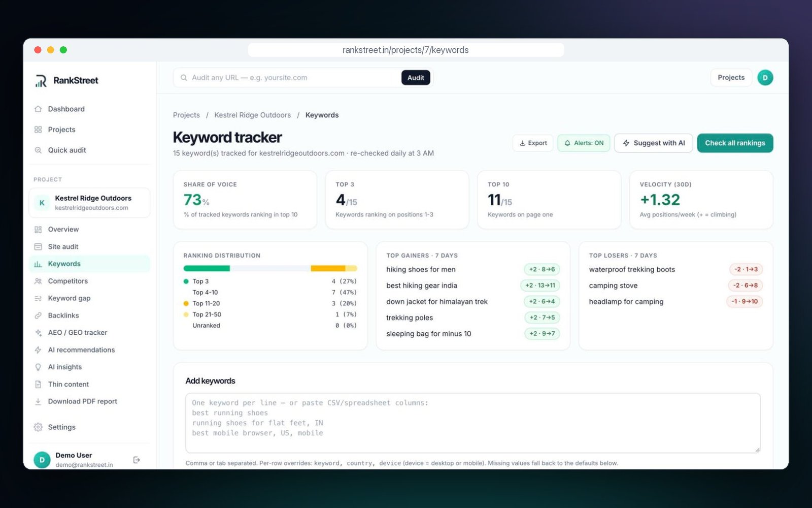The image size is (812, 508).
Task: Click the Download PDF report icon
Action: point(38,401)
